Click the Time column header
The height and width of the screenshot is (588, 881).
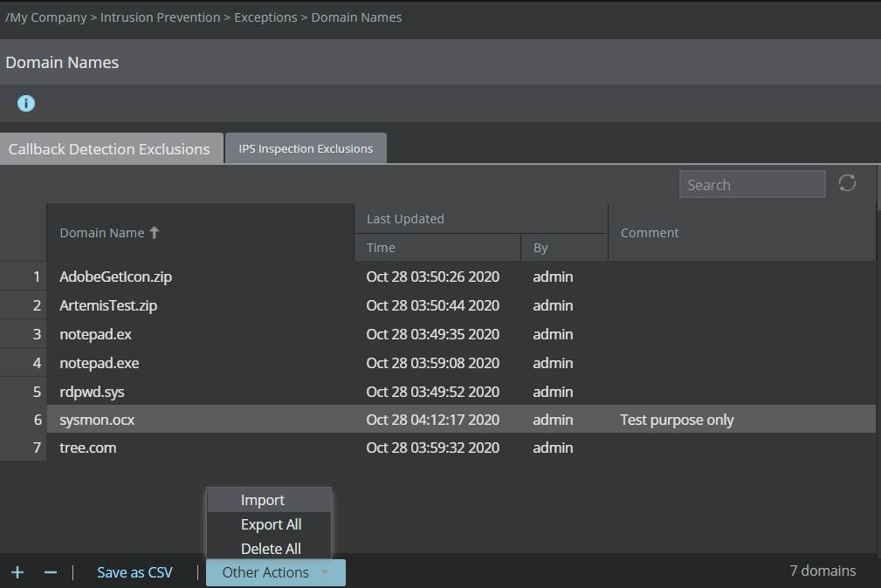437,248
